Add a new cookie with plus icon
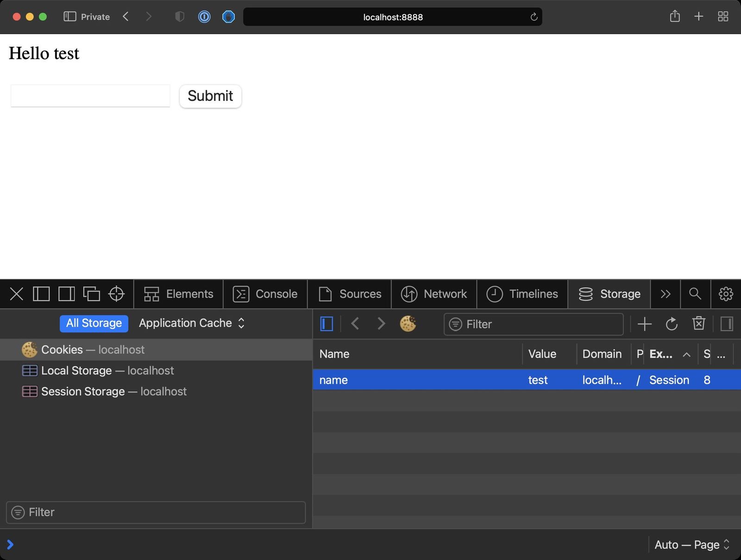 coord(644,324)
